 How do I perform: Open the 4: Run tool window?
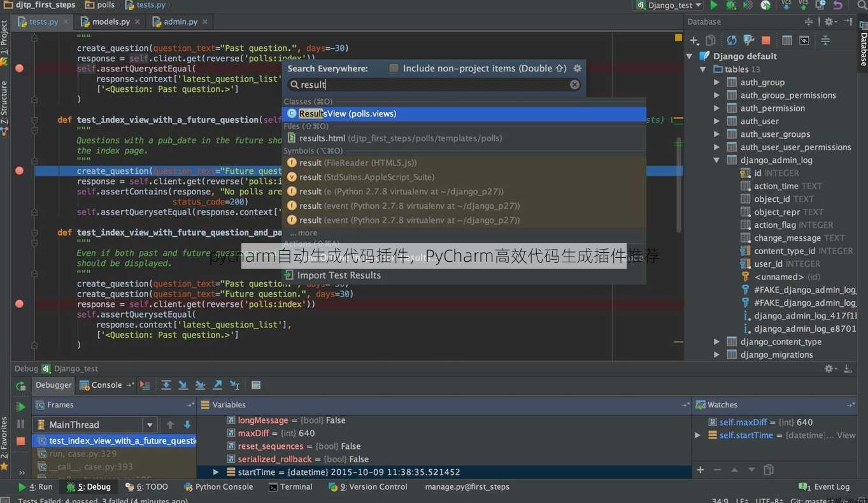pyautogui.click(x=36, y=487)
